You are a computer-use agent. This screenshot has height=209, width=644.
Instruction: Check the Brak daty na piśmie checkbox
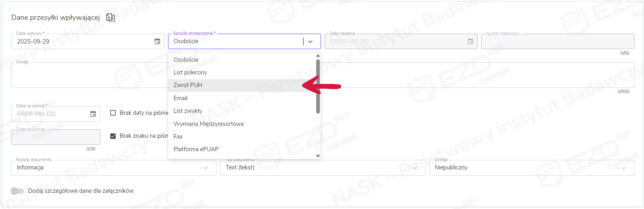[x=113, y=113]
